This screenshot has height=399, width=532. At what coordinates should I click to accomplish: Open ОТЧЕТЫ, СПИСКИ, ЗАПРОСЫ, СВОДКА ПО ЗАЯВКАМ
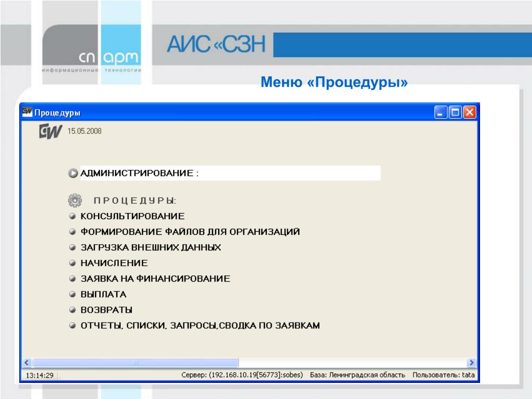200,325
